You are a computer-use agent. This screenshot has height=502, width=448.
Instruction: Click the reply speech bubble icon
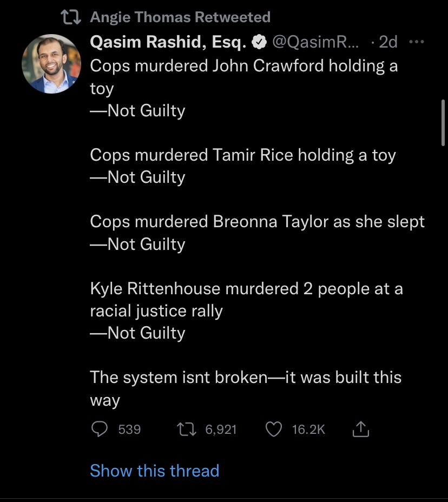point(100,429)
